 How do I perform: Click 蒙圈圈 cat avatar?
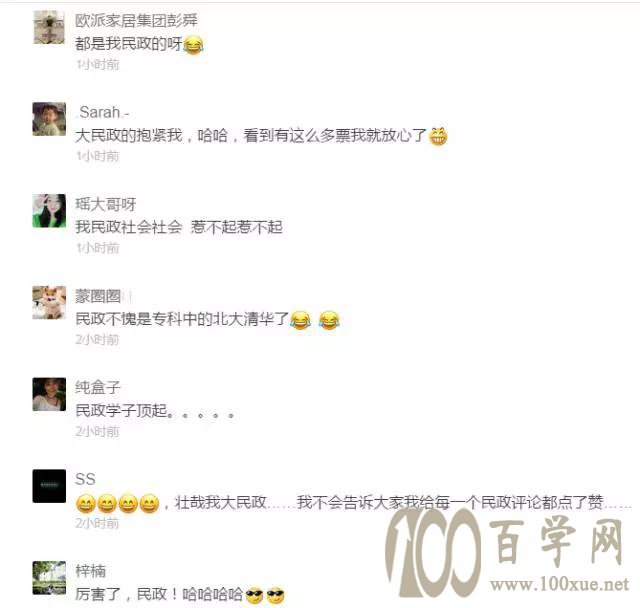(49, 302)
